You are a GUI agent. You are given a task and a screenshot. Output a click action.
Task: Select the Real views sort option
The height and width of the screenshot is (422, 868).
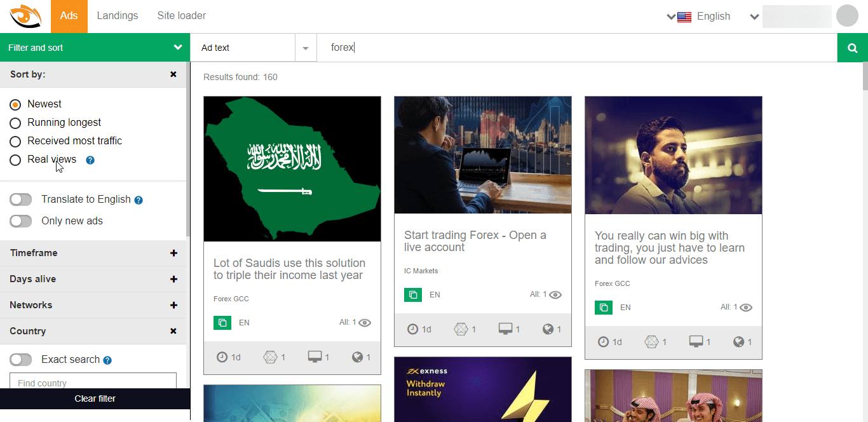[x=15, y=160]
